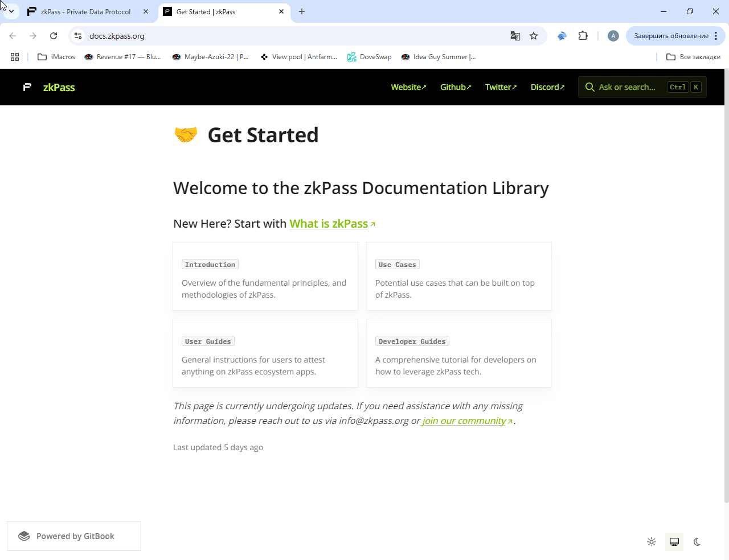Image resolution: width=729 pixels, height=560 pixels.
Task: Open Discord link in header
Action: point(547,87)
